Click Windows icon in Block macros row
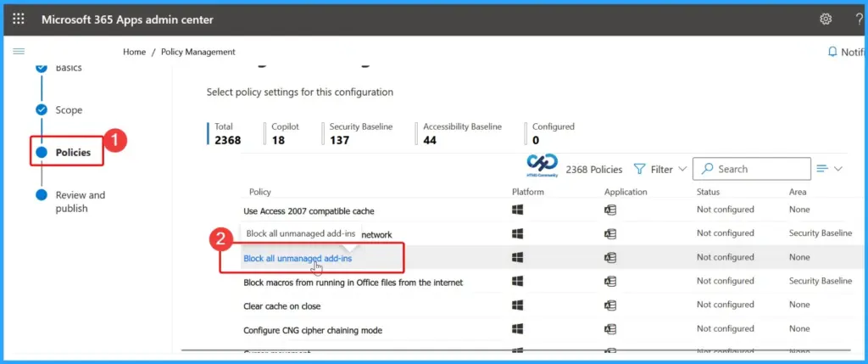This screenshot has height=364, width=868. tap(518, 282)
